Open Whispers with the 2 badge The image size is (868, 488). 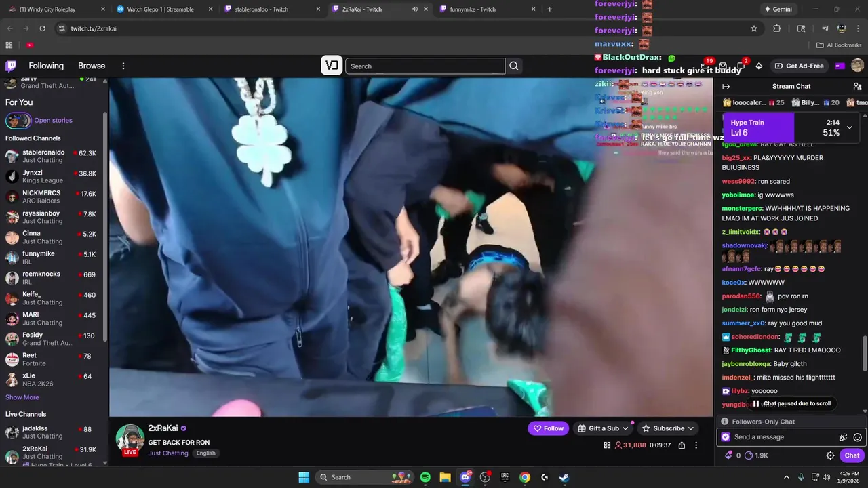(741, 66)
